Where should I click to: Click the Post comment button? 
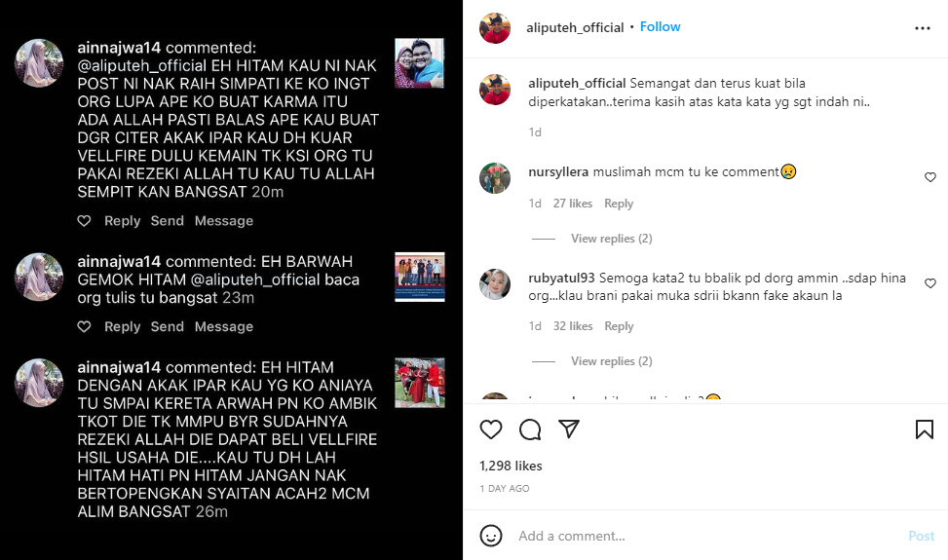pyautogui.click(x=921, y=536)
